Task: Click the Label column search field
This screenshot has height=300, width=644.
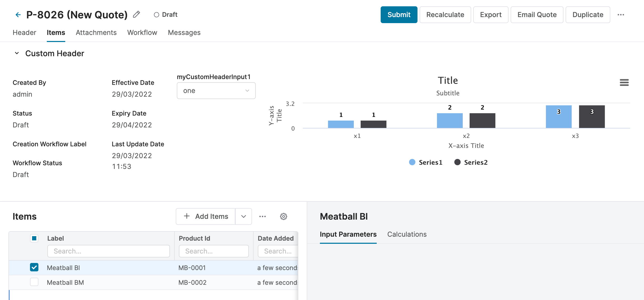Action: click(108, 251)
